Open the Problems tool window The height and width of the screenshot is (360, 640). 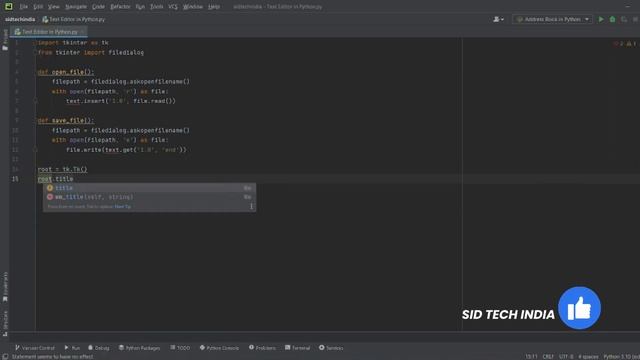(x=262, y=348)
